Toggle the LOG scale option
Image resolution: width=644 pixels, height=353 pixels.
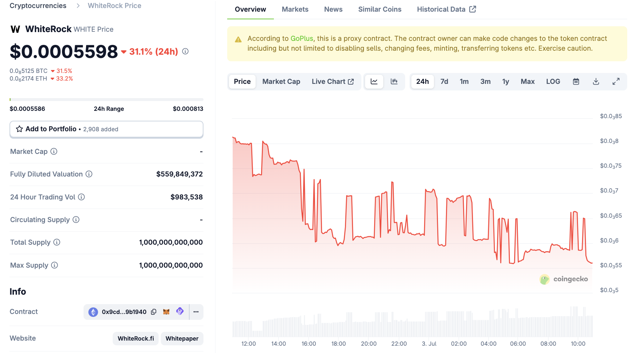coord(553,82)
